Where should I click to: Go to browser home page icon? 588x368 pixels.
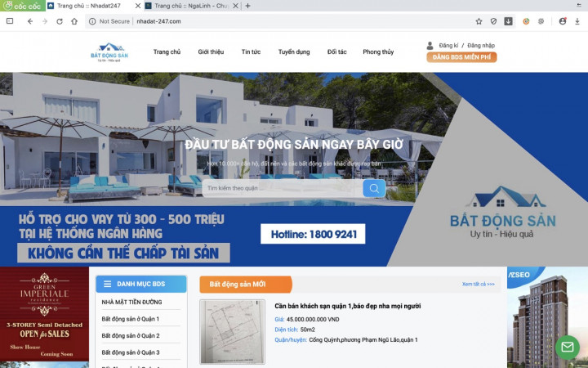tap(73, 21)
